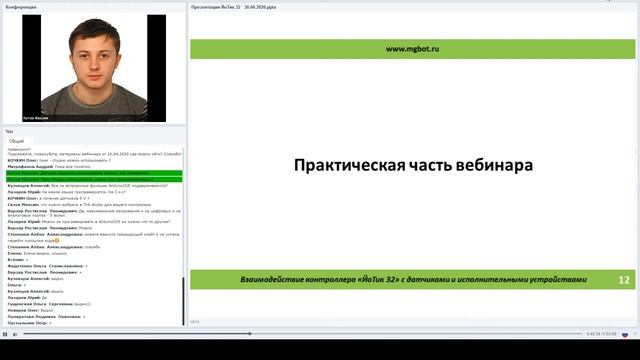Select Митрофанов Андрей's message Пока все понятно
Viewport: 640px width, 360px height.
49,167
